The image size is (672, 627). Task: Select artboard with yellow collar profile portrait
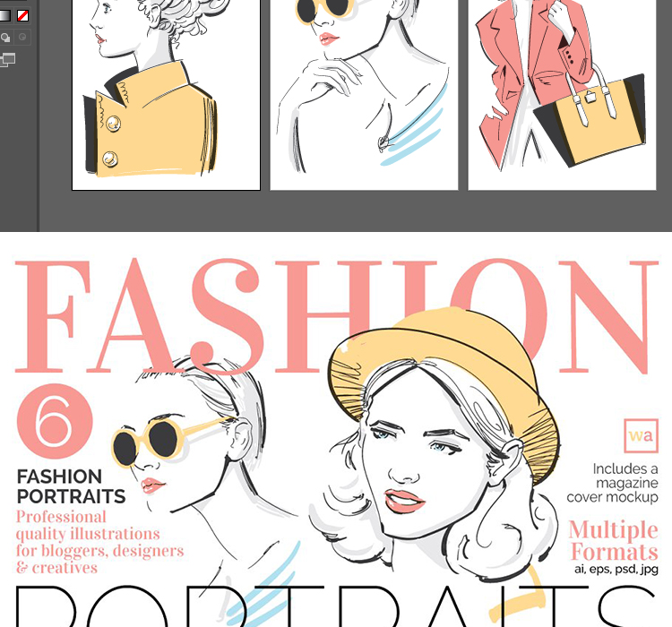[x=166, y=94]
